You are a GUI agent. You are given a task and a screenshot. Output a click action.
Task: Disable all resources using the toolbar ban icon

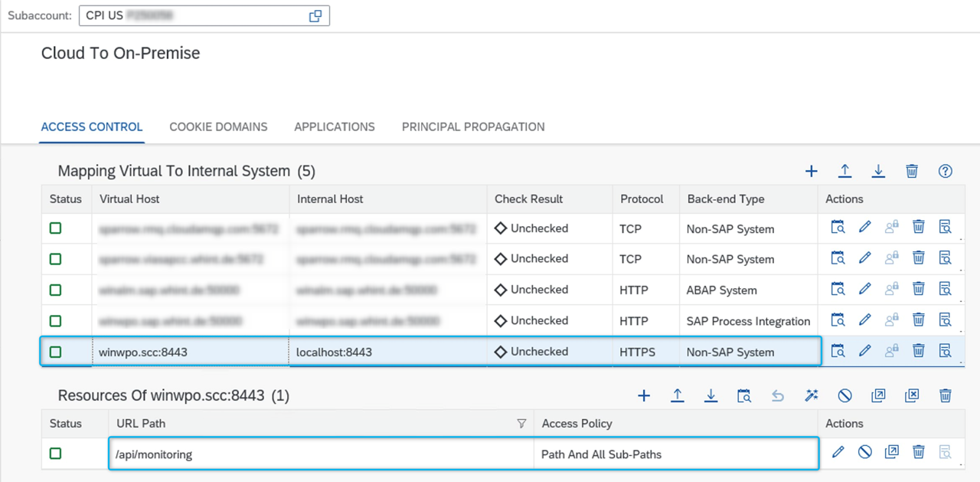(x=845, y=395)
